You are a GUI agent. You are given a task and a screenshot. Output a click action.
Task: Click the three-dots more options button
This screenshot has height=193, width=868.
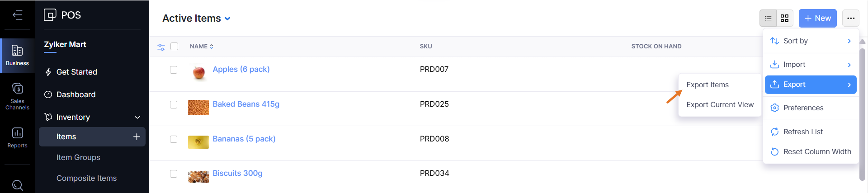click(x=850, y=19)
